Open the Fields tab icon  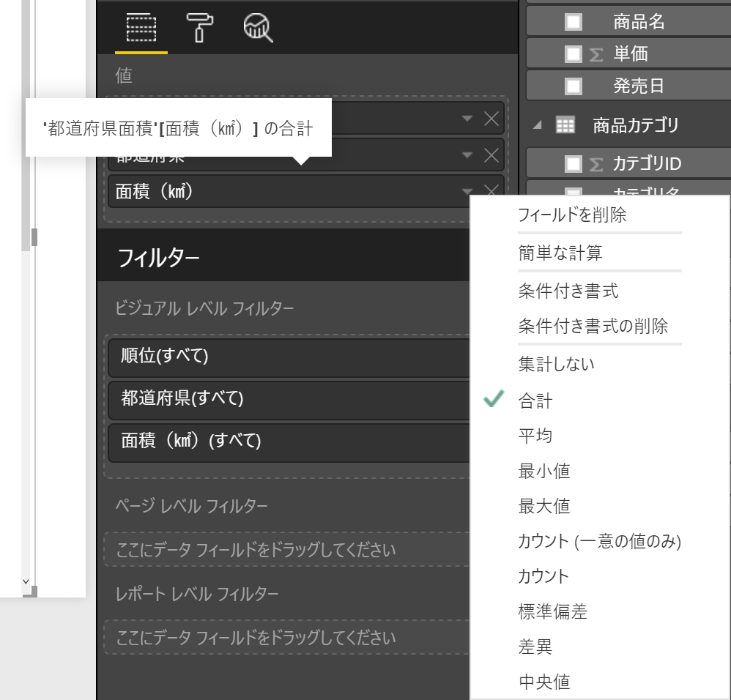coord(141,28)
